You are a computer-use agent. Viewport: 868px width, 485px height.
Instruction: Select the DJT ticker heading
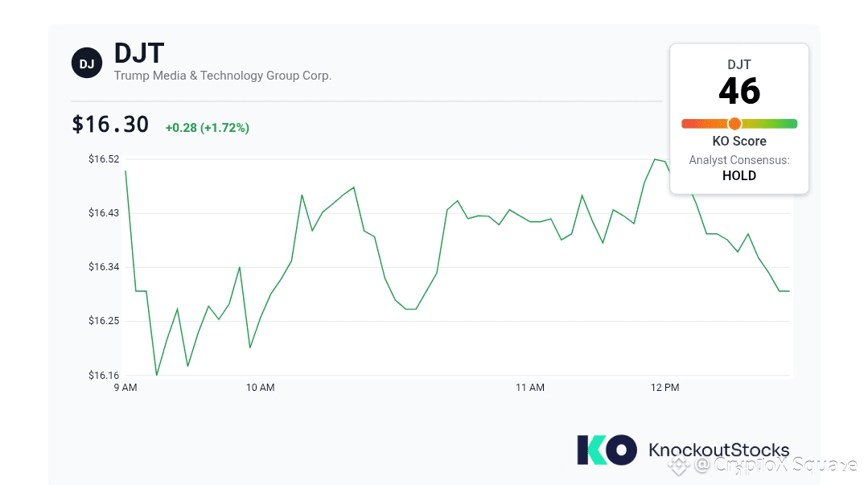[x=139, y=53]
